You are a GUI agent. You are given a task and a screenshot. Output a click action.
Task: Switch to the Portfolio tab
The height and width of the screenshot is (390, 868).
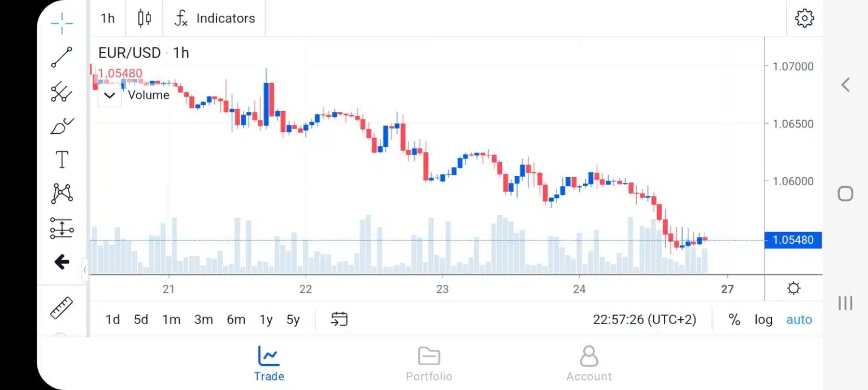[429, 364]
